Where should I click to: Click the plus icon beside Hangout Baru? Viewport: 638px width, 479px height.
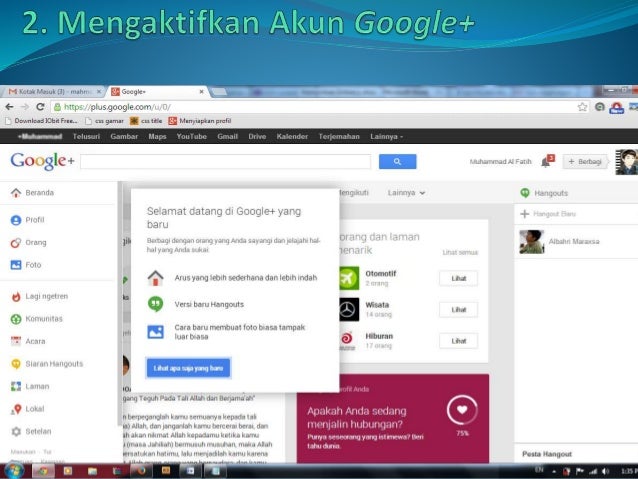pyautogui.click(x=525, y=214)
